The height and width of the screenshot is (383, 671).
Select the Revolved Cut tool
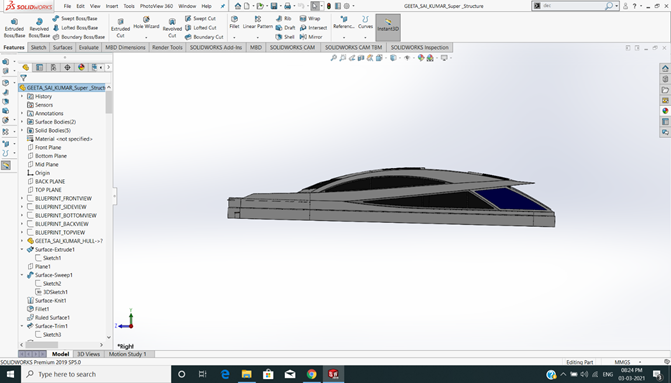pos(172,28)
